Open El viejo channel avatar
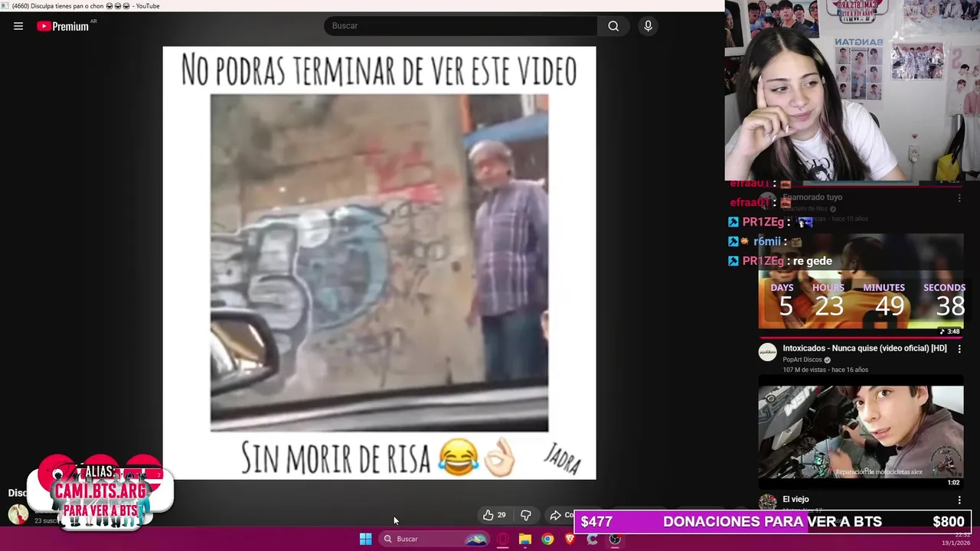The height and width of the screenshot is (551, 980). [x=767, y=501]
